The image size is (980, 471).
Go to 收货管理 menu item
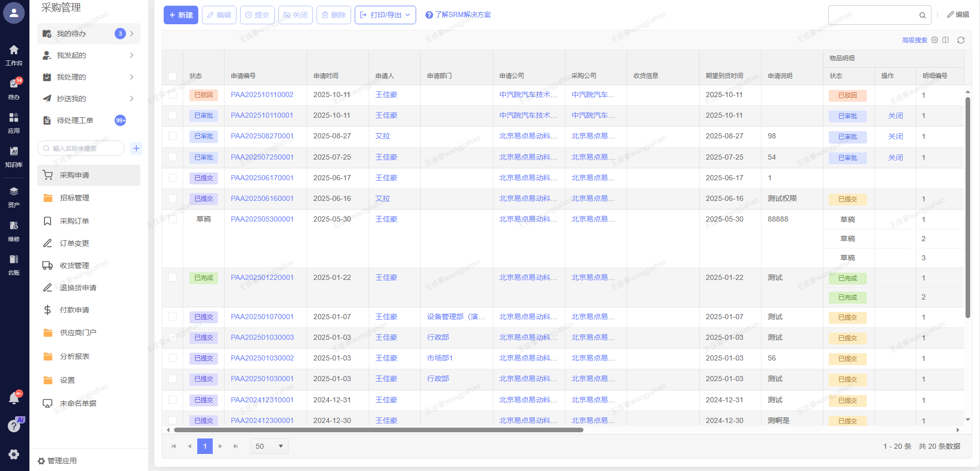click(74, 265)
